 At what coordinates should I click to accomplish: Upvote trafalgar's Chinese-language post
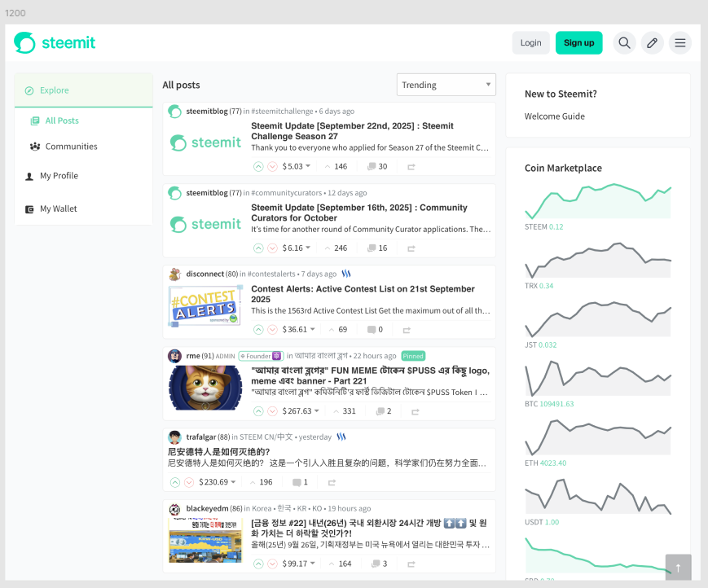(x=175, y=482)
